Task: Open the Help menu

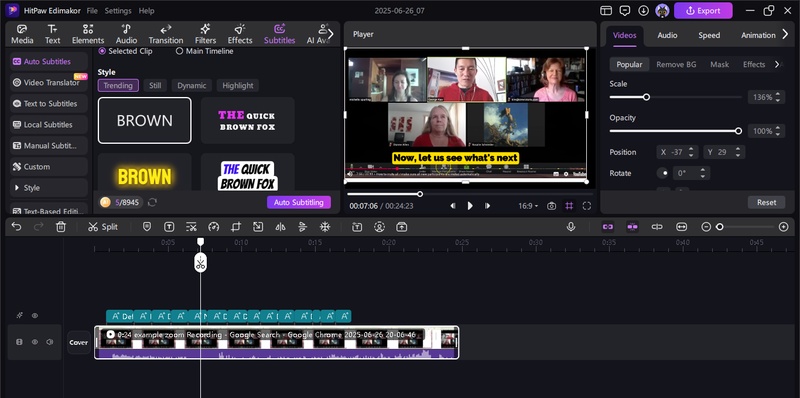Action: tap(146, 11)
